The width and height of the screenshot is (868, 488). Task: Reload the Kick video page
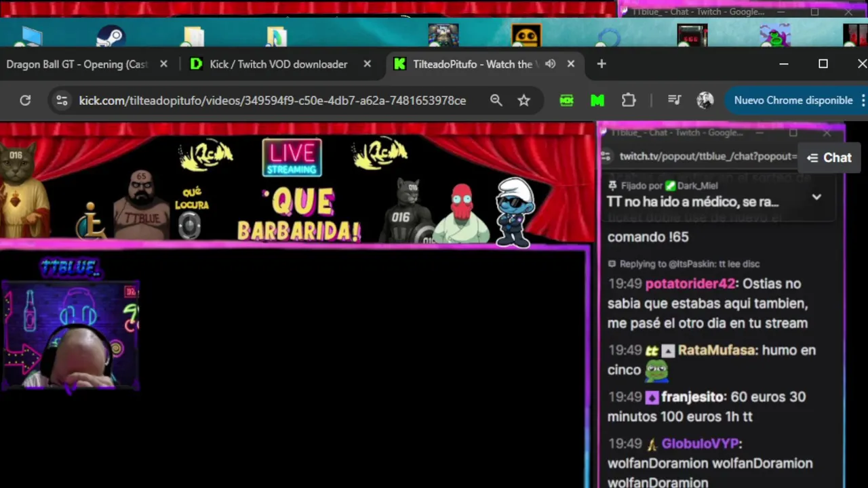pyautogui.click(x=25, y=100)
